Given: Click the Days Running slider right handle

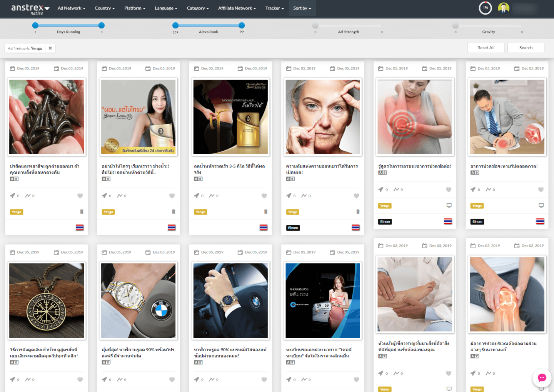Looking at the screenshot, I should coord(102,26).
